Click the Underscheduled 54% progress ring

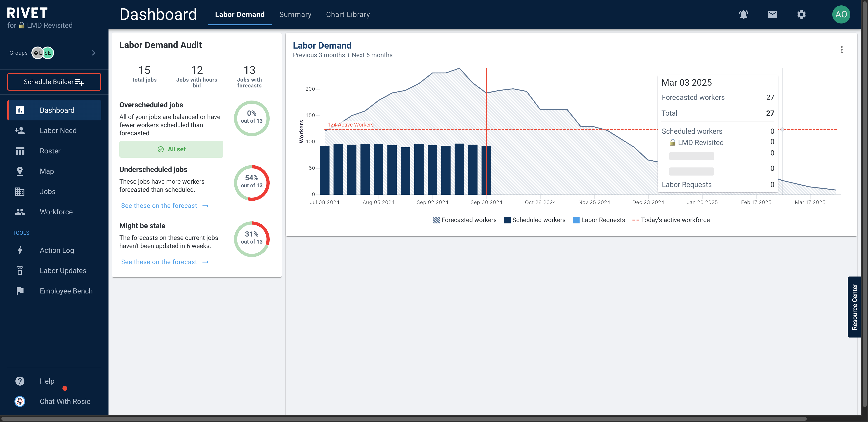click(252, 183)
